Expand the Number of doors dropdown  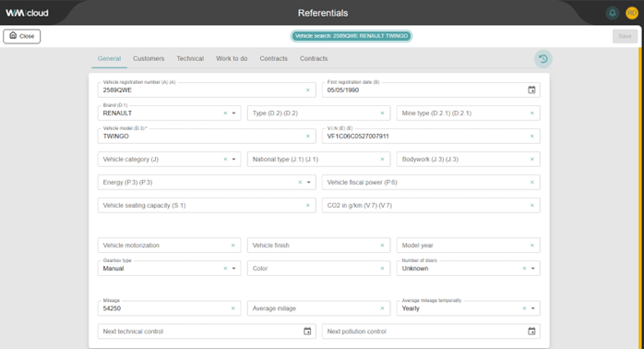click(x=532, y=269)
